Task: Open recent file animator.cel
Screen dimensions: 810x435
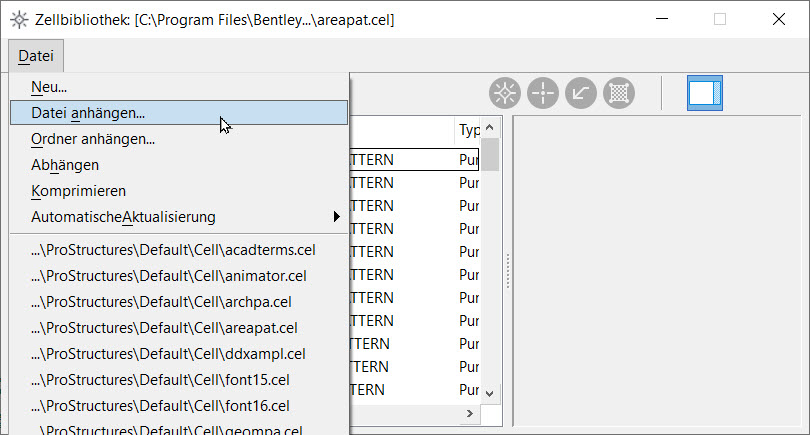Action: [x=169, y=275]
